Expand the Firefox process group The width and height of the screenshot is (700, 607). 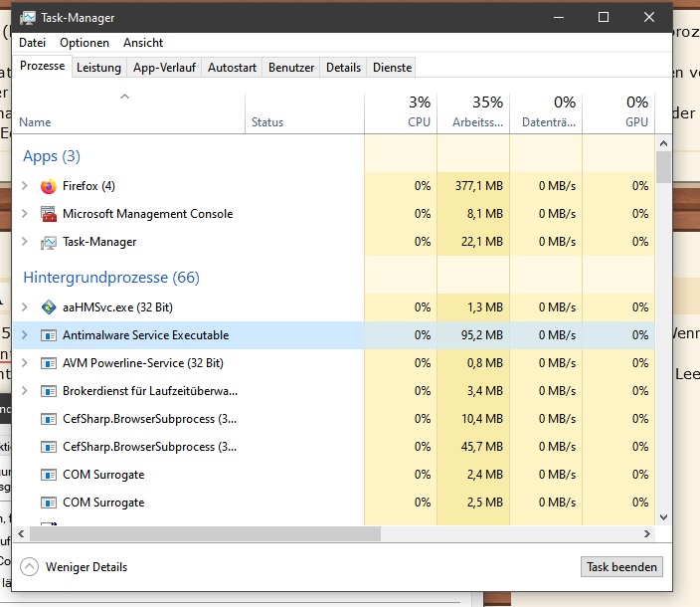tap(25, 186)
